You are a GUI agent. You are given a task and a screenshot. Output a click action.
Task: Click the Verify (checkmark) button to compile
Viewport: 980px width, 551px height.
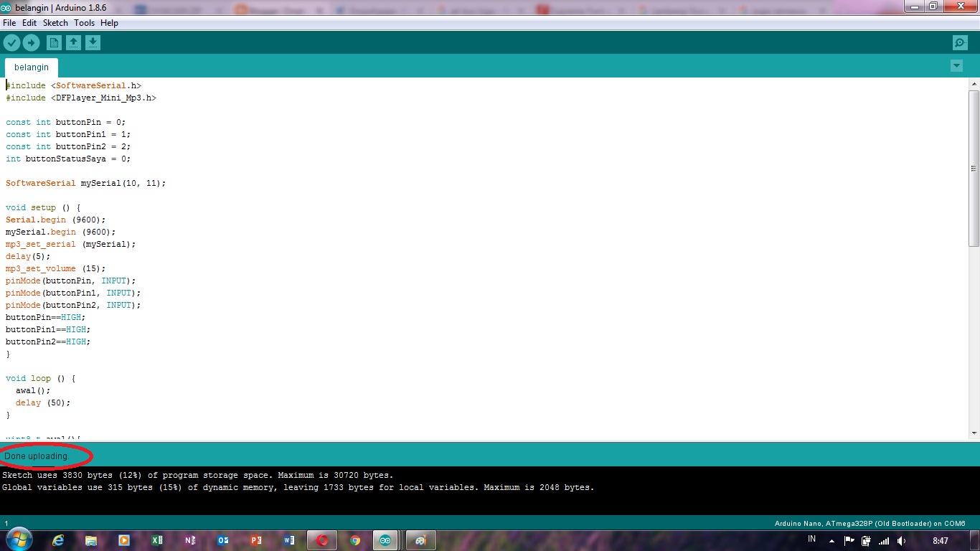(x=11, y=42)
